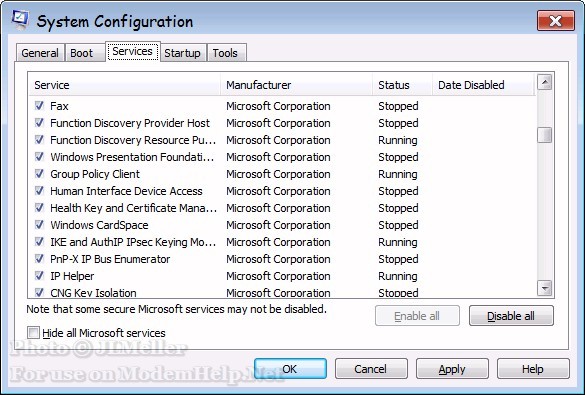Sort by Date Disabled column header
Image resolution: width=585 pixels, height=395 pixels.
(484, 85)
